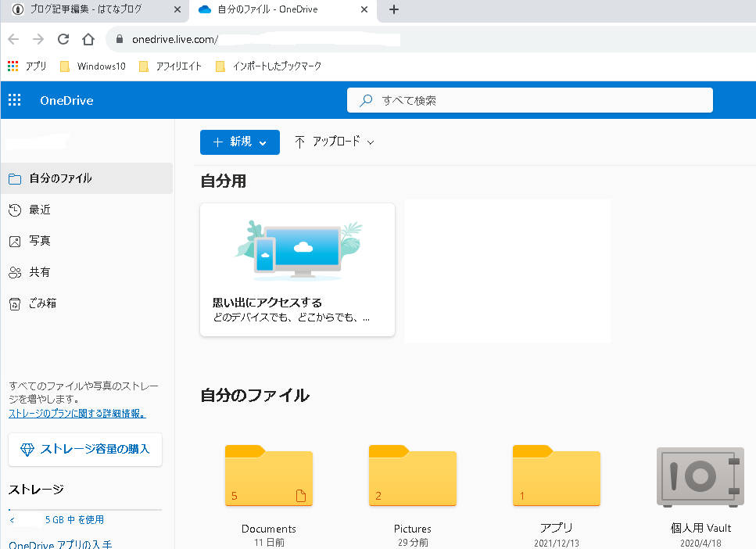Click the すべて検索 search box
This screenshot has height=549, width=756.
pyautogui.click(x=530, y=100)
